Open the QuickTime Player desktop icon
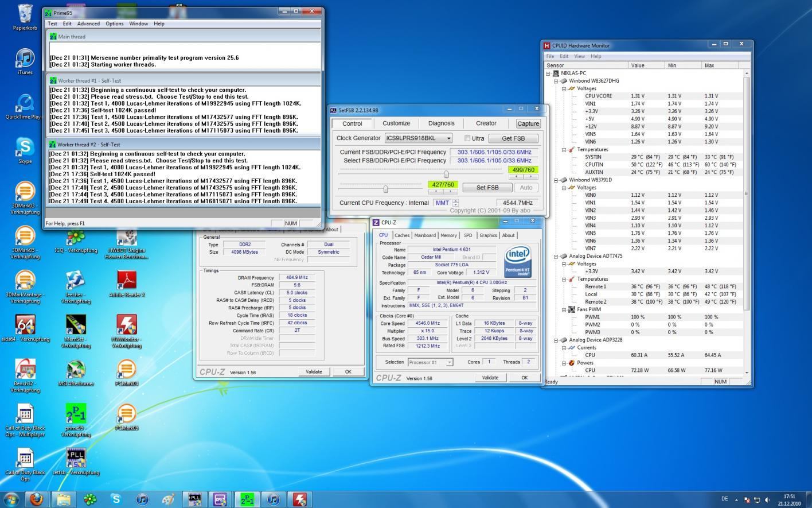This screenshot has width=812, height=508. click(x=23, y=107)
